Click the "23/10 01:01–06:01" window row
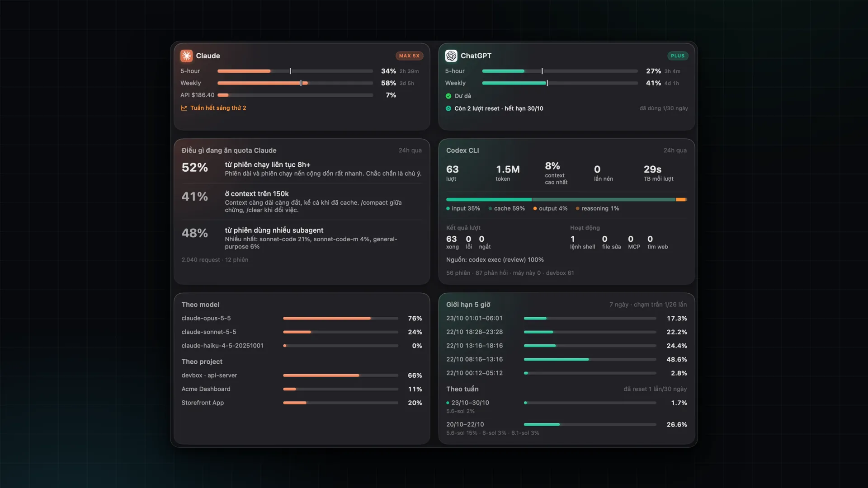This screenshot has width=868, height=488. click(x=566, y=319)
